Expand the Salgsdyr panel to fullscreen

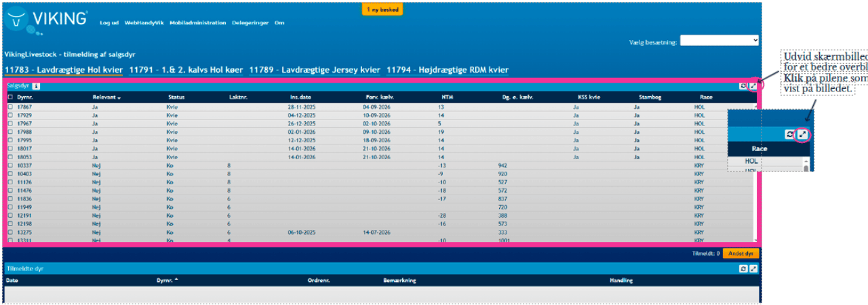(753, 86)
